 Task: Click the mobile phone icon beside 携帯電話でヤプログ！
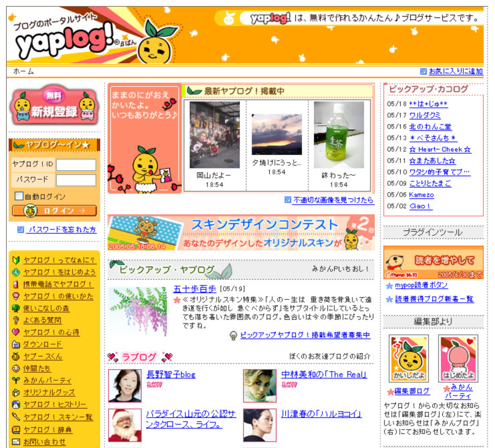(16, 284)
